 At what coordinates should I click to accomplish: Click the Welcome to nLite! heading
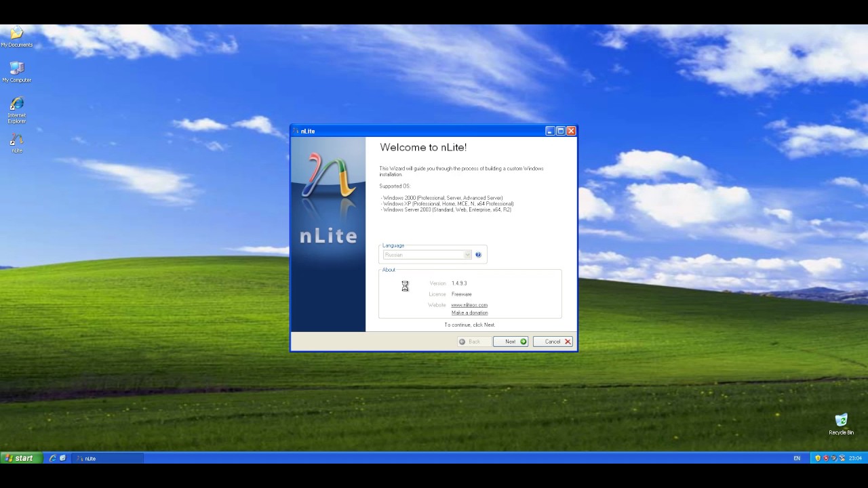click(423, 147)
